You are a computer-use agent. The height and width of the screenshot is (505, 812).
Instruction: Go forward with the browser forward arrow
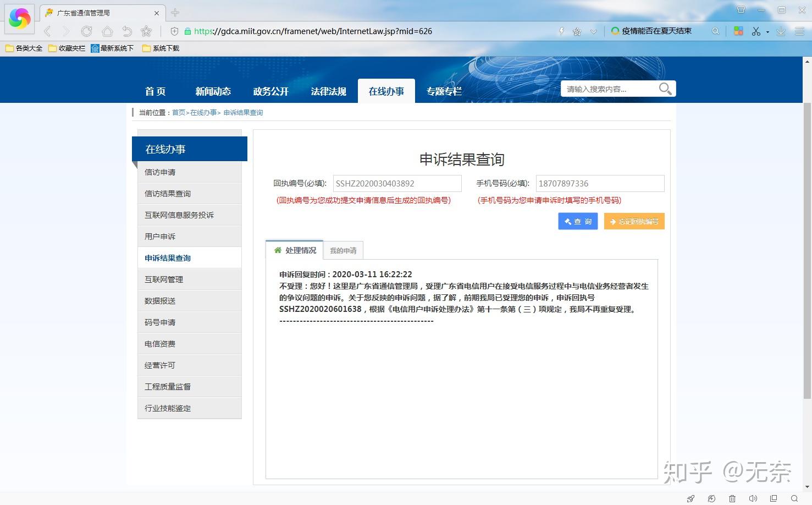(66, 31)
